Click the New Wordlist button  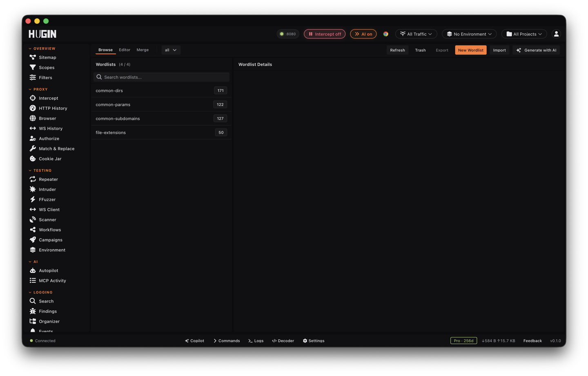coord(471,50)
